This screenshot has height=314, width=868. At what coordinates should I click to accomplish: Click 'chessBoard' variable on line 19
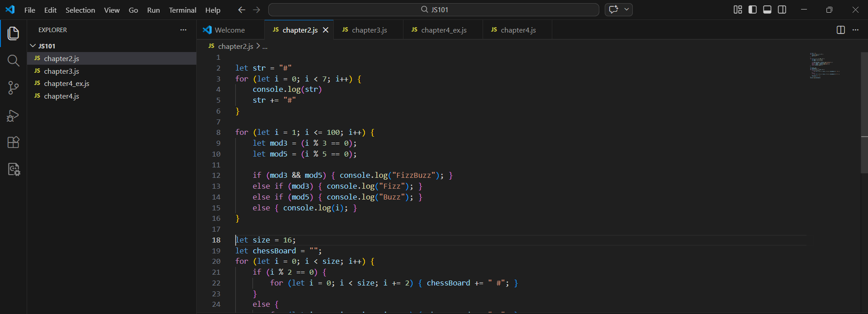point(274,251)
